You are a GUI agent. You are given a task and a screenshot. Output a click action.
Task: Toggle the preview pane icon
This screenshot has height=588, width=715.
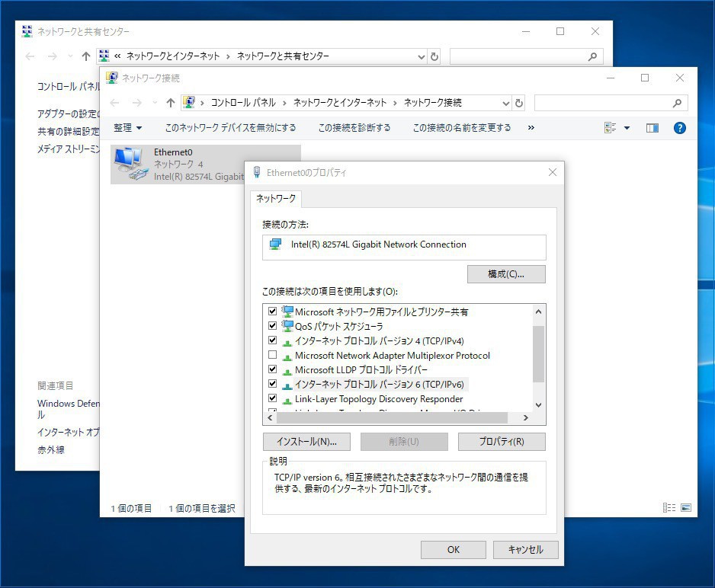pyautogui.click(x=652, y=128)
